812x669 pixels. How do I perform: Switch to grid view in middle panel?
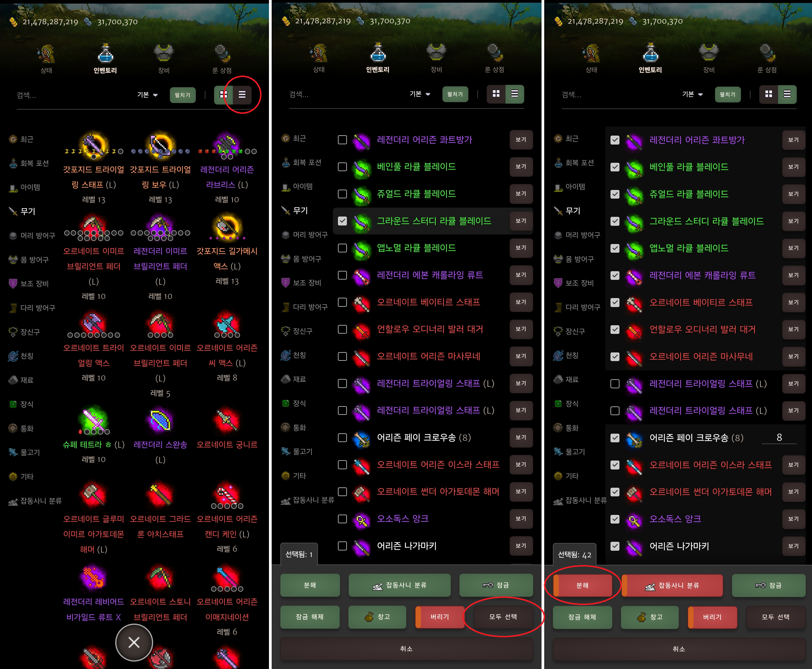coord(496,94)
